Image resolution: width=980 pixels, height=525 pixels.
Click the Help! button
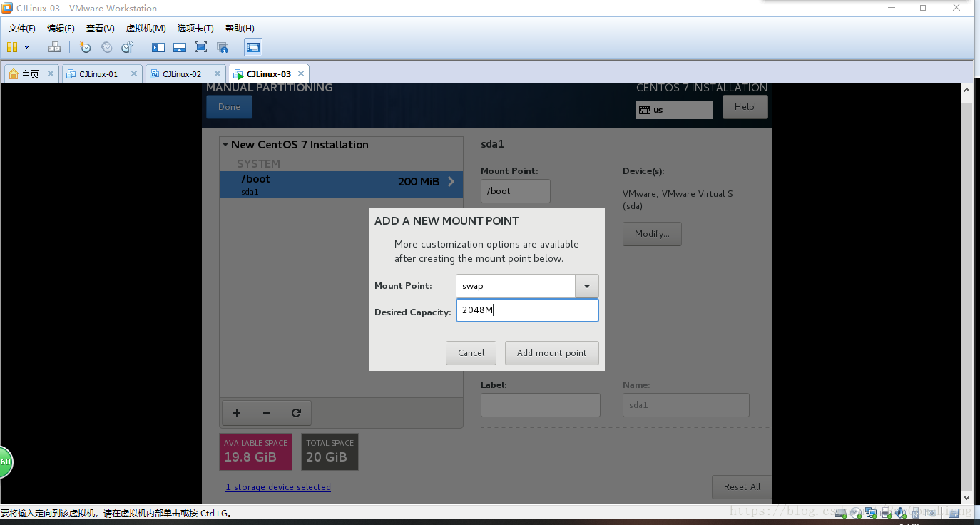[745, 107]
